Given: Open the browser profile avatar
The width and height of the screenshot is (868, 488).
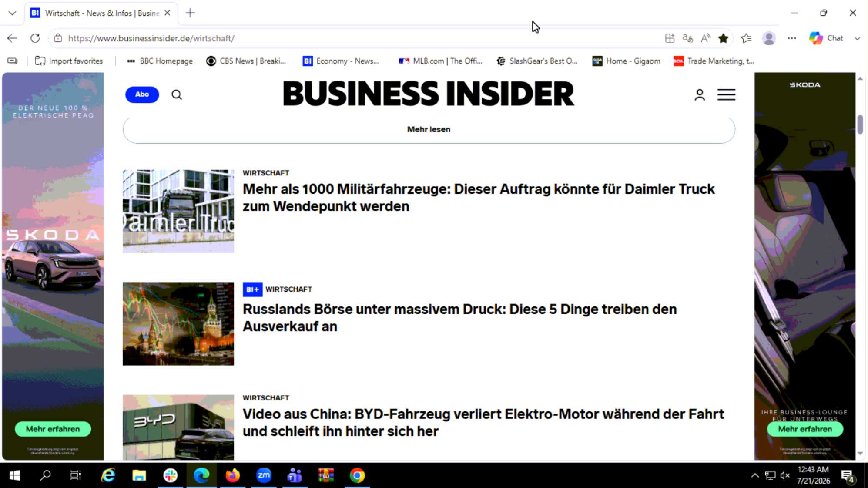Looking at the screenshot, I should (769, 38).
